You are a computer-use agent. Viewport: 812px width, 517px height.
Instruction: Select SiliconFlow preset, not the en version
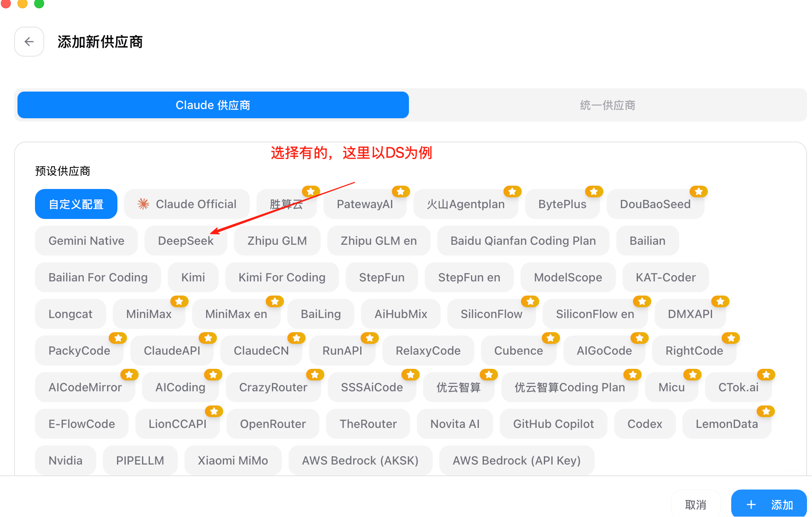coord(491,314)
